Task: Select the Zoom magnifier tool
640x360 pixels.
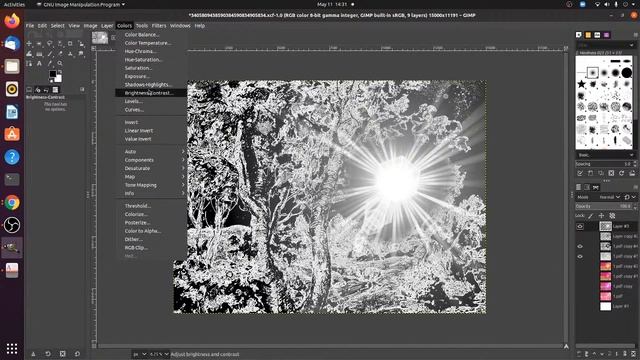Action: click(x=60, y=64)
